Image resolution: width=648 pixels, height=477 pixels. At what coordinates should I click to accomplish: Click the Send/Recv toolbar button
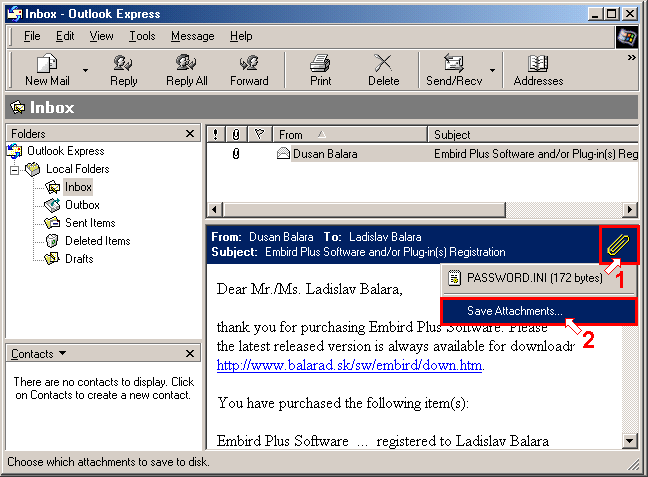pos(454,70)
